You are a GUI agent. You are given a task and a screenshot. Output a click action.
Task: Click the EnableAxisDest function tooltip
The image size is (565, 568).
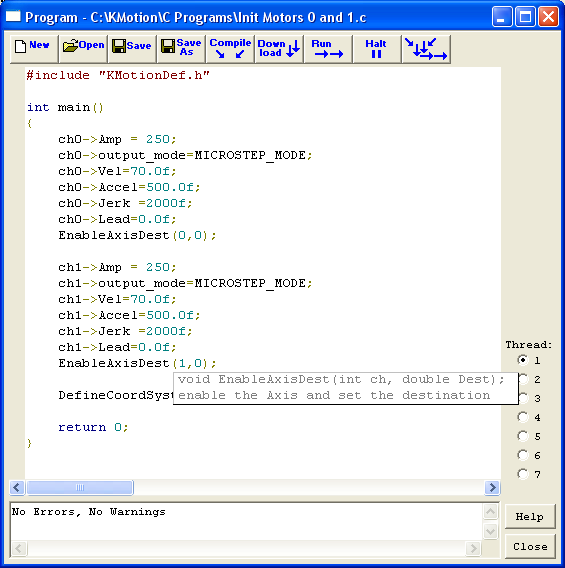[x=346, y=388]
